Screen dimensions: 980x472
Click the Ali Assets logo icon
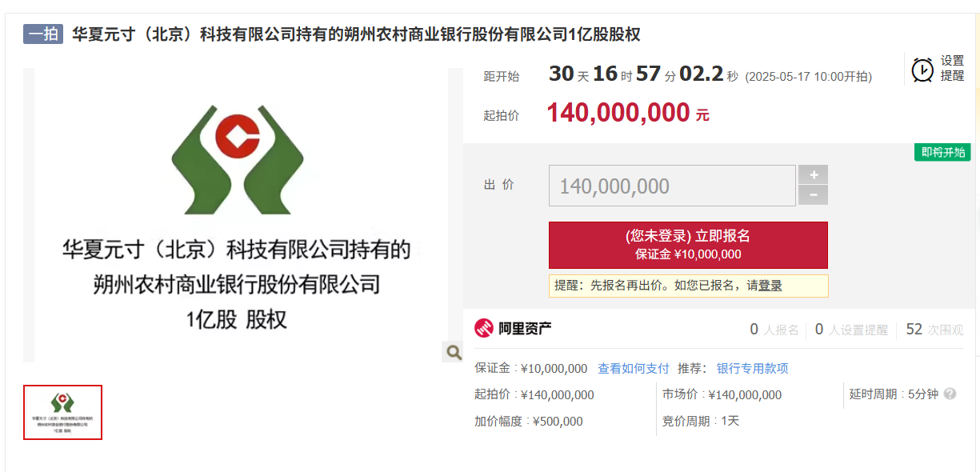[x=484, y=328]
